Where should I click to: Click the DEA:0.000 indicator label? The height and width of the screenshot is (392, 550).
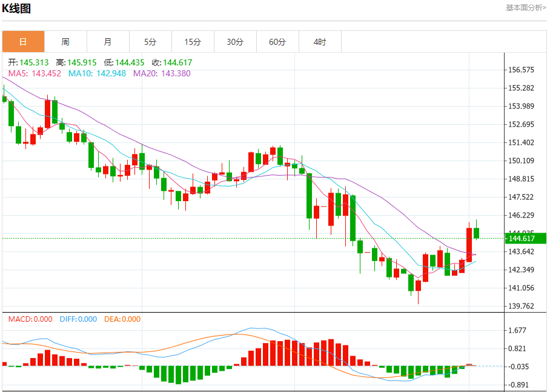coord(122,319)
